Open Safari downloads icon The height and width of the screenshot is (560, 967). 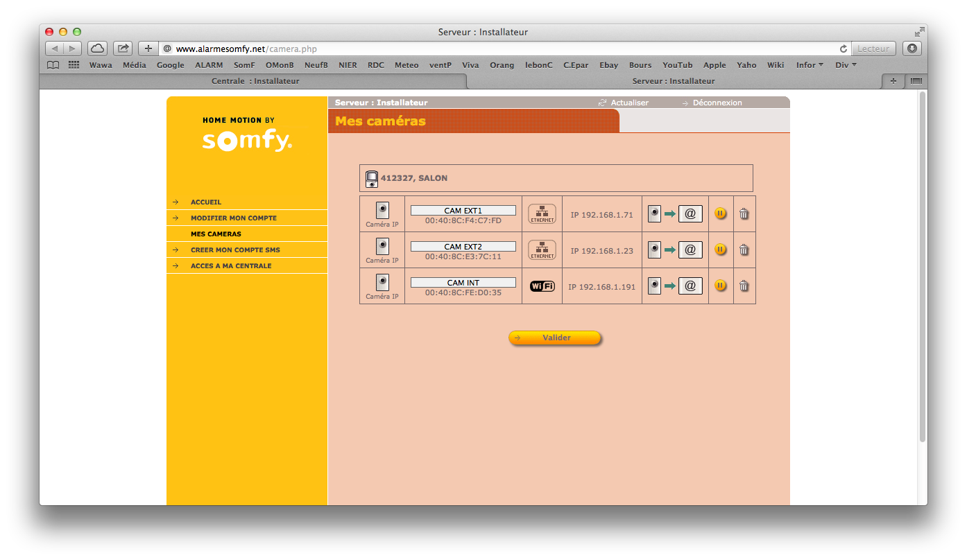pos(912,49)
